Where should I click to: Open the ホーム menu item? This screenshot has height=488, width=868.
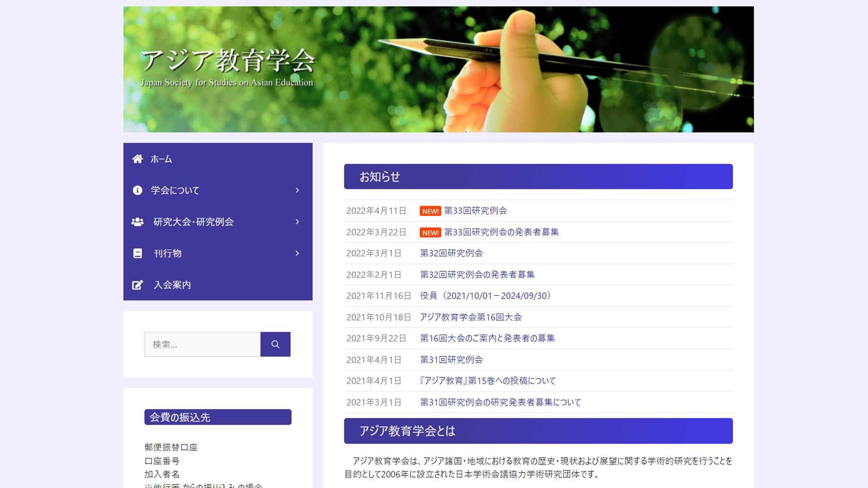(161, 159)
